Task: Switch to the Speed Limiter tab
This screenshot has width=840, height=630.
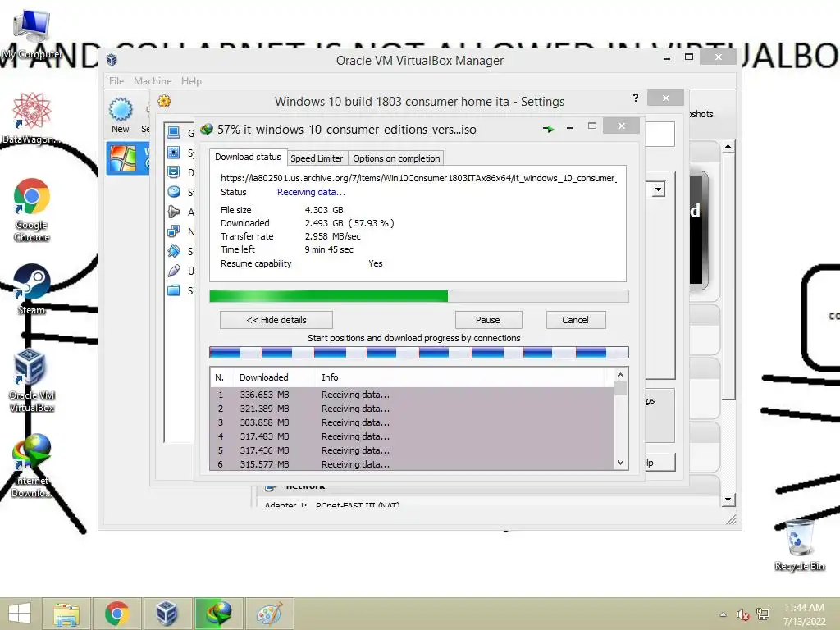Action: (x=317, y=158)
